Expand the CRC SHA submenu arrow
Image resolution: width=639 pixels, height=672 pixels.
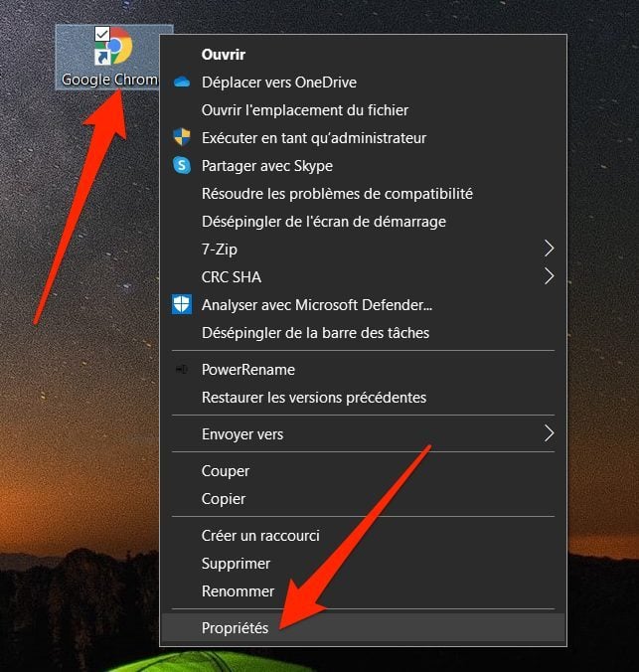[549, 276]
